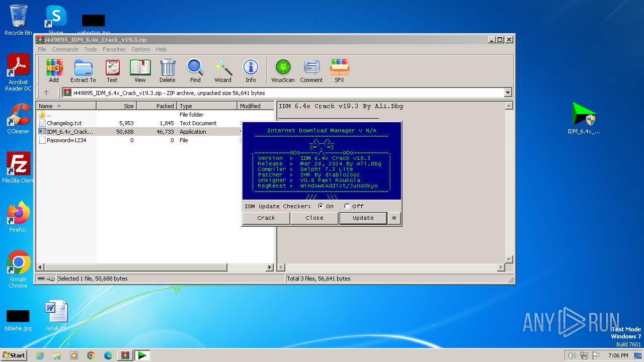This screenshot has width=644, height=362.
Task: Open refall.rtf document on desktop
Action: 56,316
